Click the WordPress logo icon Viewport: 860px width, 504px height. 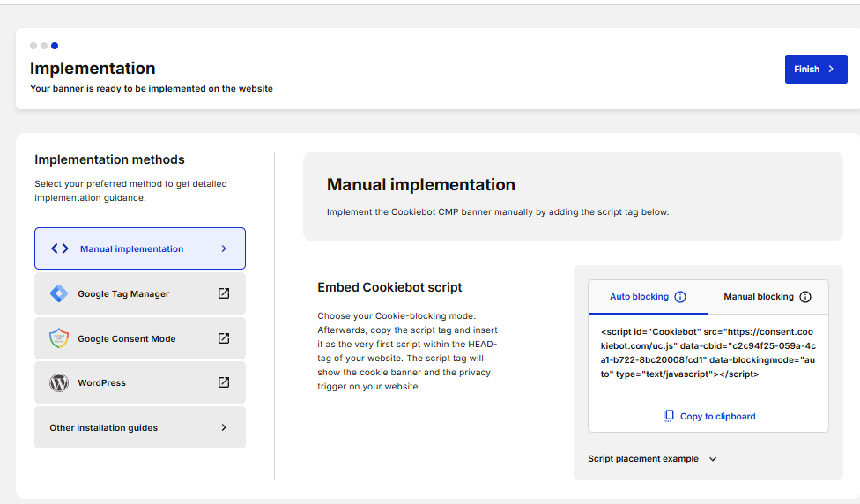(x=59, y=382)
